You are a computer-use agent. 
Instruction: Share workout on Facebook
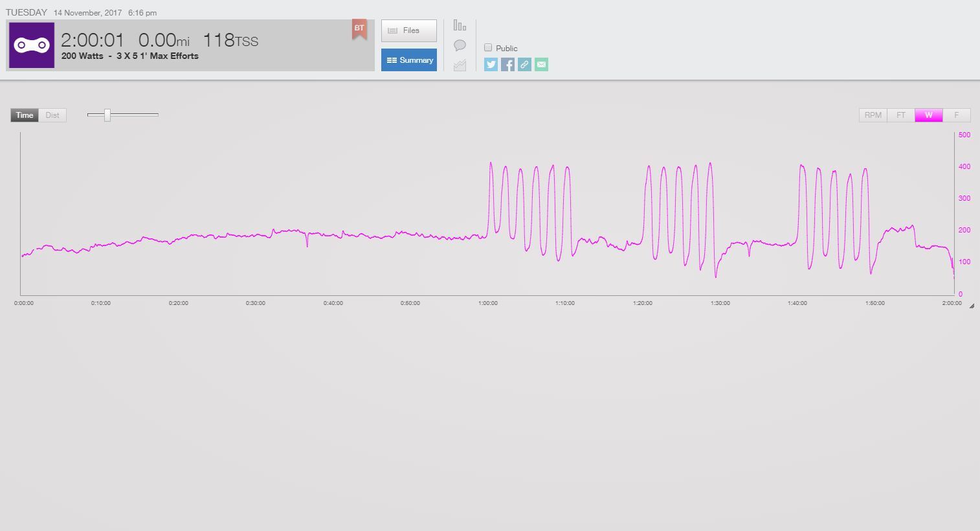(x=507, y=64)
